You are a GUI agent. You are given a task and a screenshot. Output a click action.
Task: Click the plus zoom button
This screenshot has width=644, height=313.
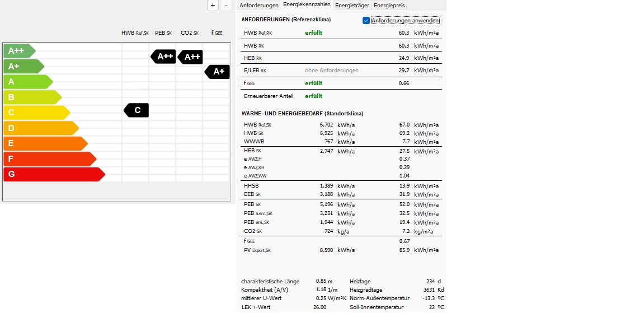coord(213,5)
